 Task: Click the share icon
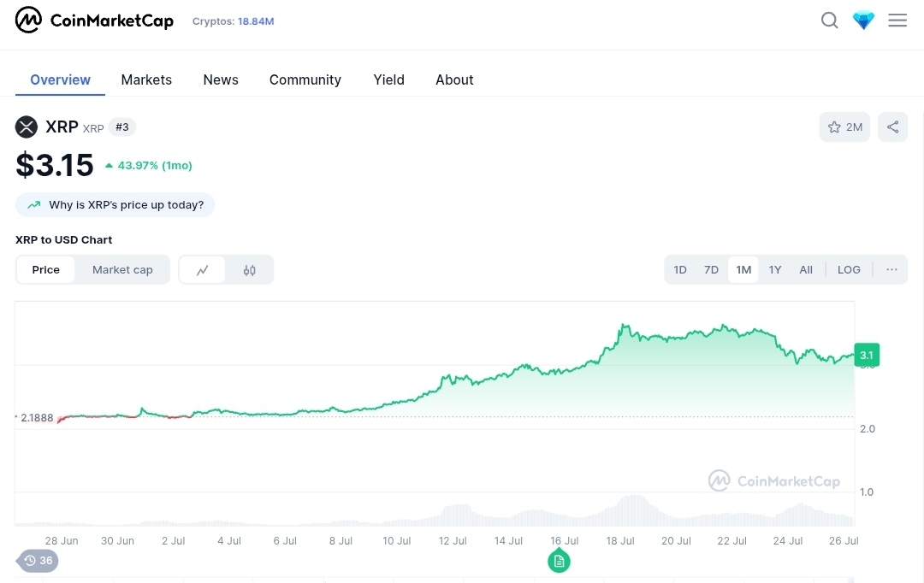(x=892, y=127)
